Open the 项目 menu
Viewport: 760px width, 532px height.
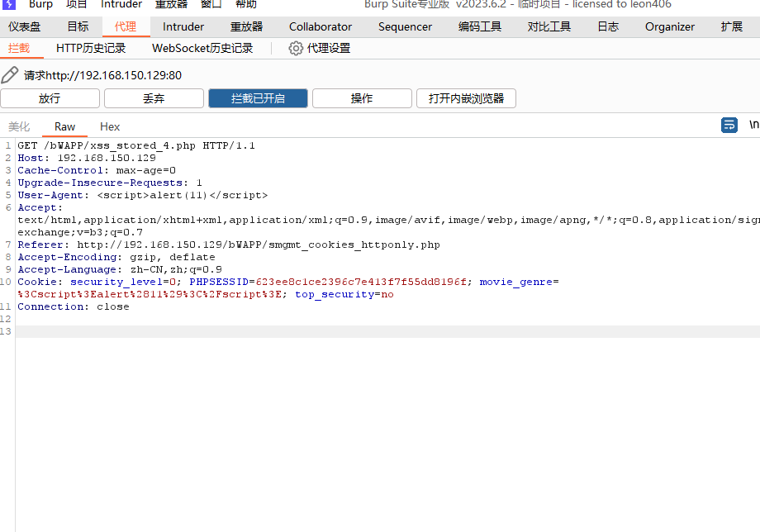pos(77,4)
